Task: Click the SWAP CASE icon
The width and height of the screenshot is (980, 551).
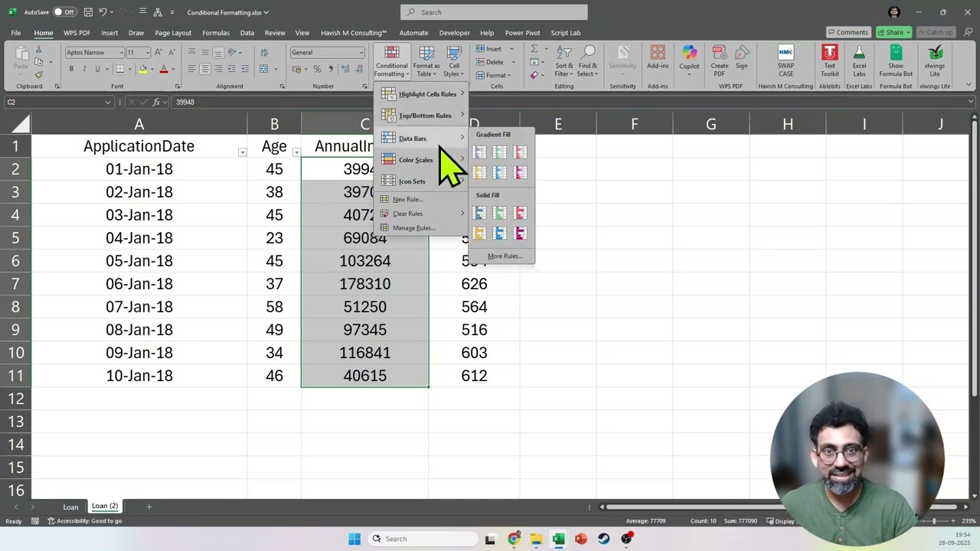Action: [786, 61]
